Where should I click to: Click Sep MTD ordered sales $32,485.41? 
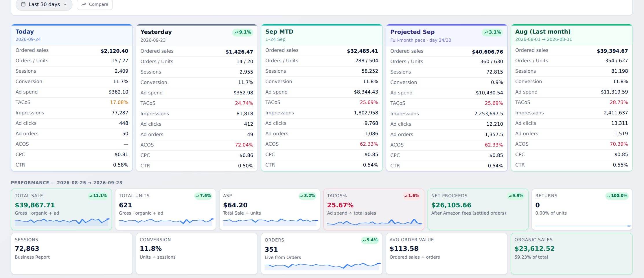coord(363,51)
